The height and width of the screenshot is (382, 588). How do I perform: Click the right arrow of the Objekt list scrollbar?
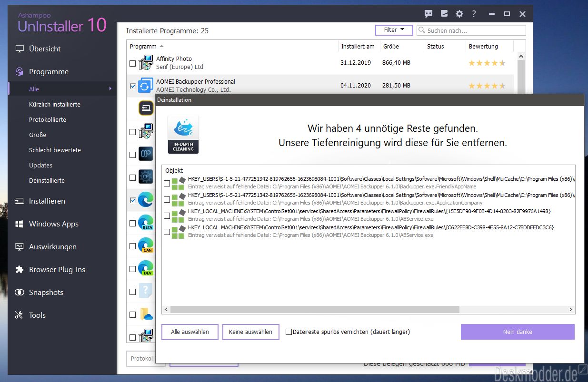tap(571, 310)
